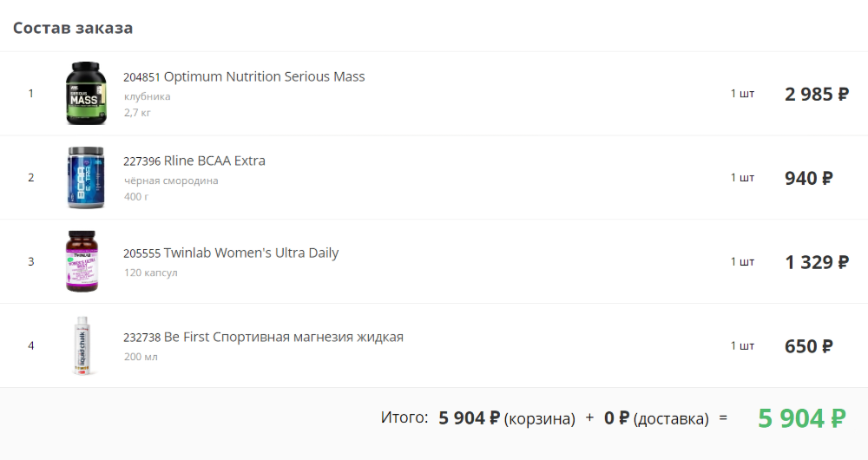
Task: Select the 940 ₽ price of BCAA Extra
Action: [x=809, y=178]
